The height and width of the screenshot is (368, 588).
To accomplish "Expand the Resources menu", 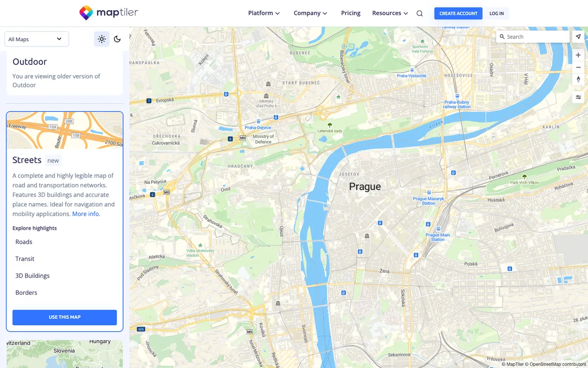I will click(x=390, y=13).
